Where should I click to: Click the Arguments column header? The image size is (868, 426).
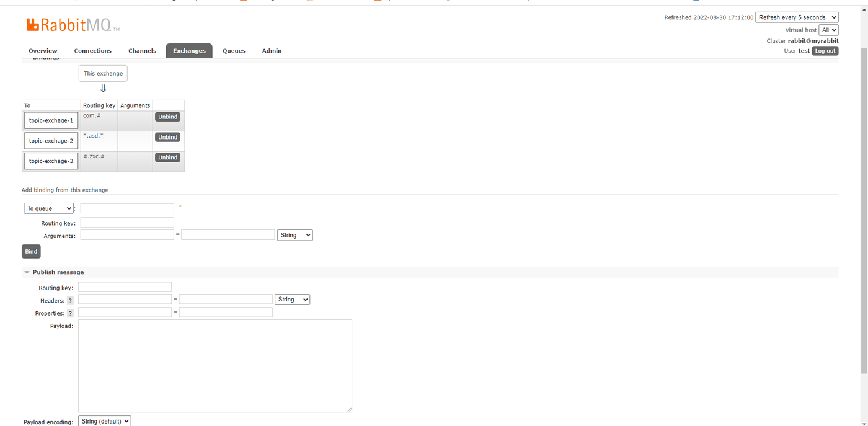click(135, 105)
